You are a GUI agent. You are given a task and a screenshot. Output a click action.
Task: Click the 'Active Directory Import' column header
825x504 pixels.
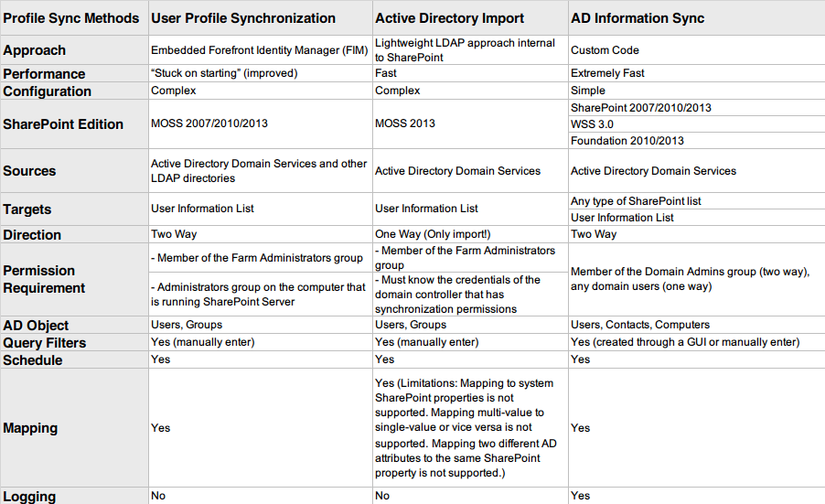point(470,18)
